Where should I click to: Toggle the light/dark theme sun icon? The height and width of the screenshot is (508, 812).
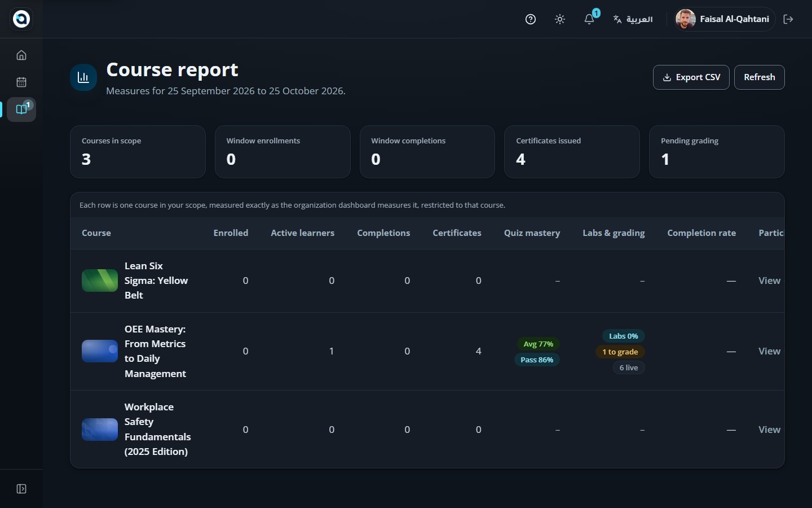560,19
